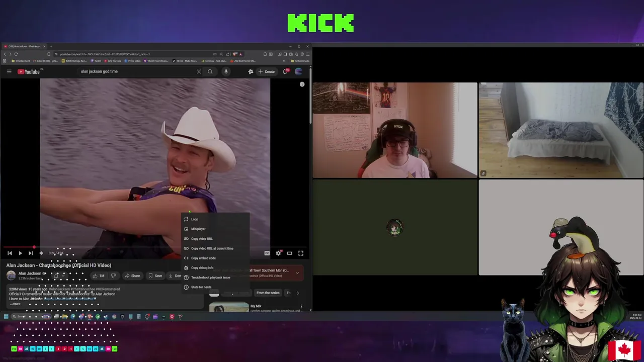The height and width of the screenshot is (362, 644).
Task: Toggle closed captions CC button
Action: tap(267, 253)
